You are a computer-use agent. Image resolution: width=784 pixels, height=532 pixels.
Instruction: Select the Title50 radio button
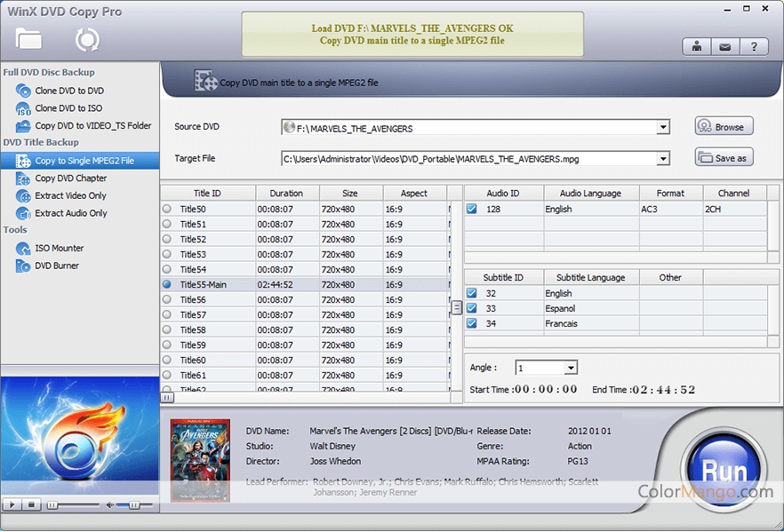[167, 209]
